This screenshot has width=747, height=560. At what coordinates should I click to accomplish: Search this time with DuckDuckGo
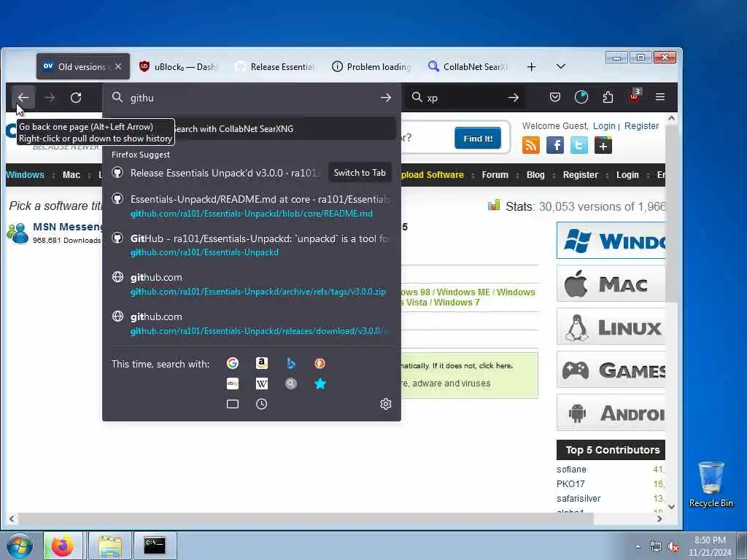coord(320,363)
